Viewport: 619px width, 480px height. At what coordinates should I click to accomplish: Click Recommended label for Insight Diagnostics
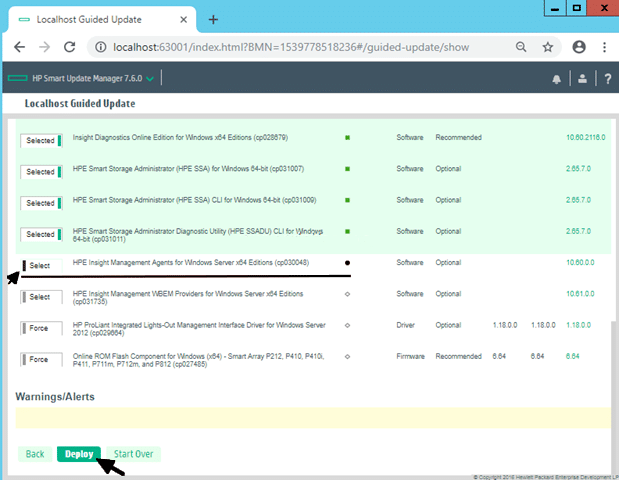click(x=458, y=137)
